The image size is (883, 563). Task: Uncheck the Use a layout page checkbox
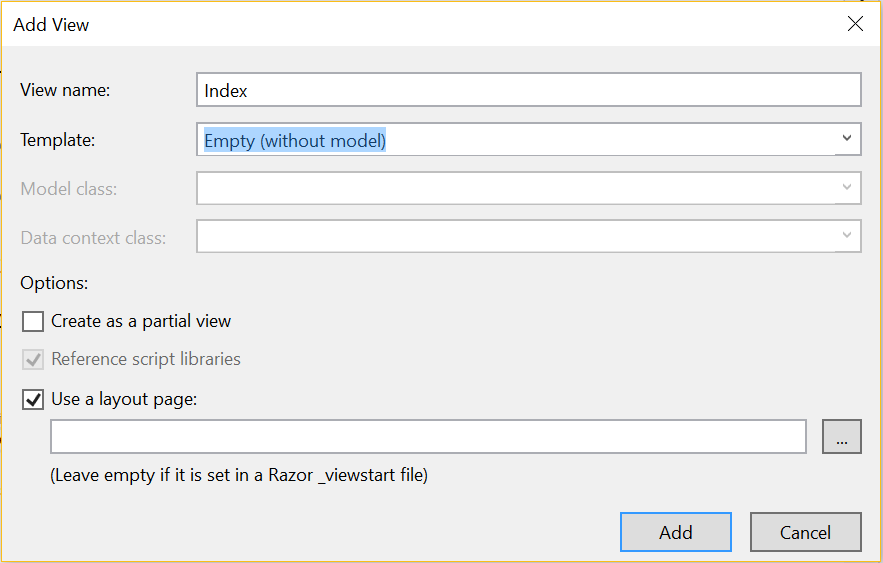[x=34, y=399]
